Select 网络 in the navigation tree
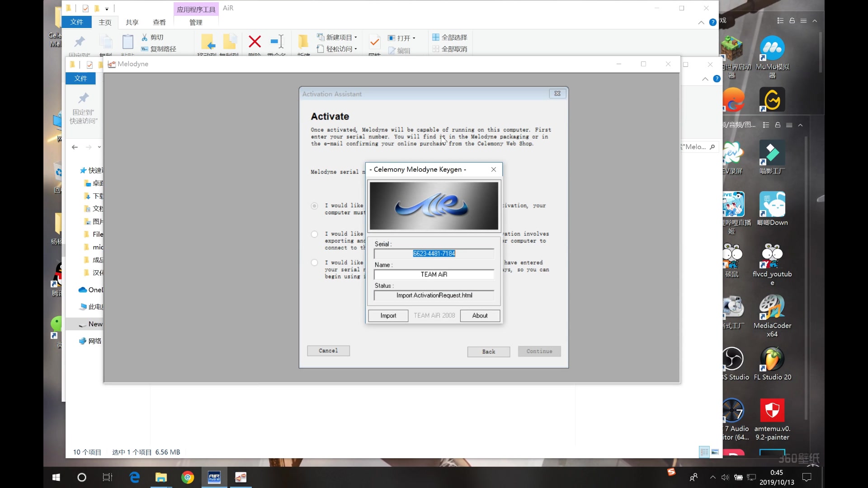This screenshot has height=488, width=868. pos(90,341)
